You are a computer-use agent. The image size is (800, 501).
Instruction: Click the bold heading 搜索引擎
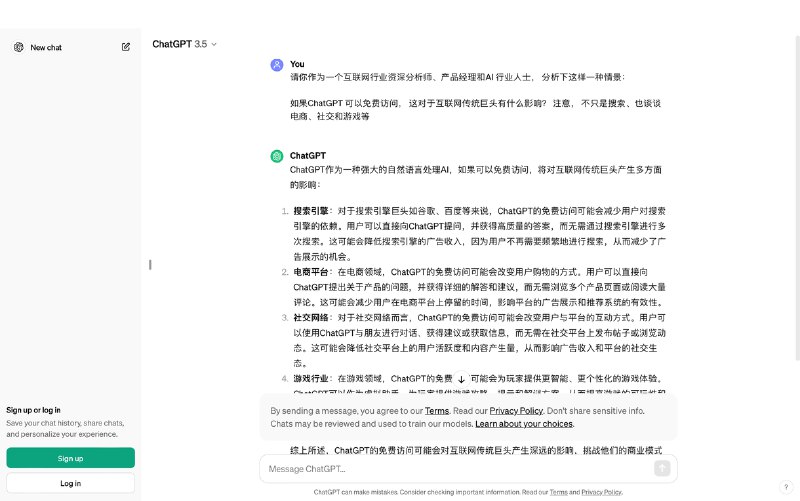311,211
